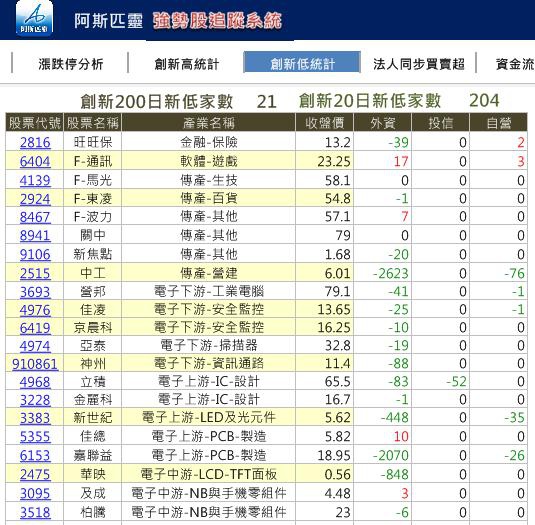Image resolution: width=535 pixels, height=525 pixels.
Task: Open stock code 2515 link
Action: (x=35, y=273)
